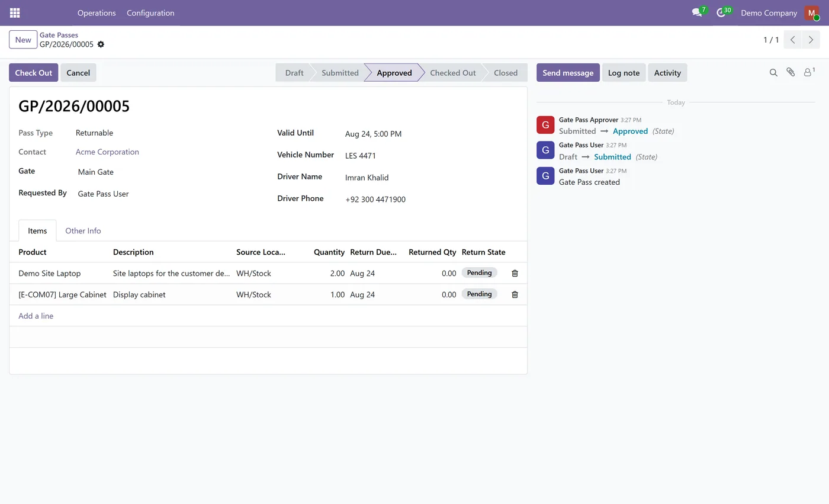The width and height of the screenshot is (829, 504).
Task: Create New gate pass
Action: pos(23,40)
